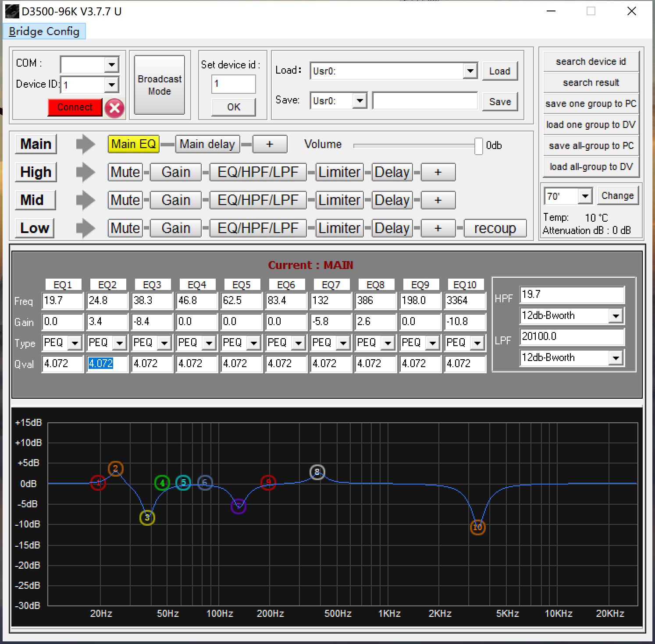Open EQ5 Type dropdown
Image resolution: width=655 pixels, height=644 pixels.
254,343
